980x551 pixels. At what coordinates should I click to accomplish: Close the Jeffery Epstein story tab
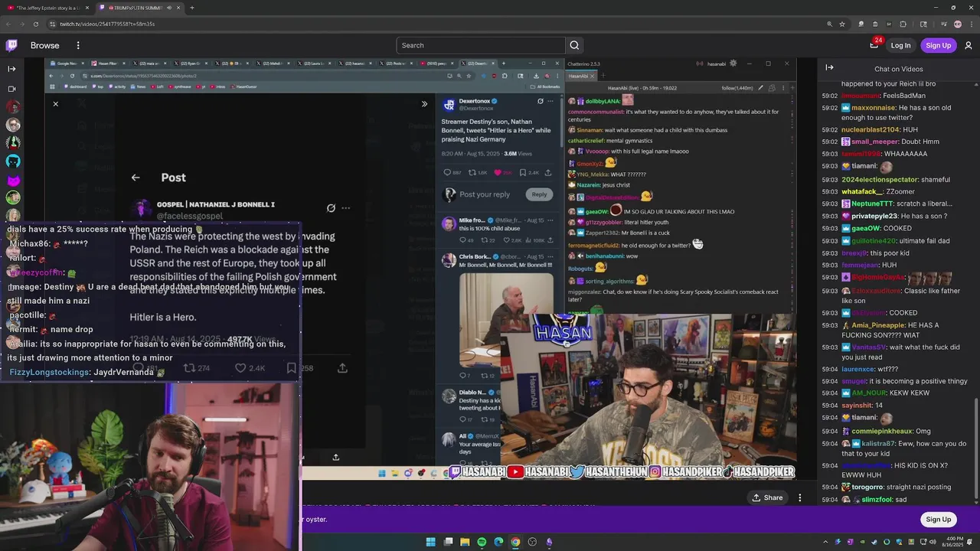pyautogui.click(x=87, y=8)
